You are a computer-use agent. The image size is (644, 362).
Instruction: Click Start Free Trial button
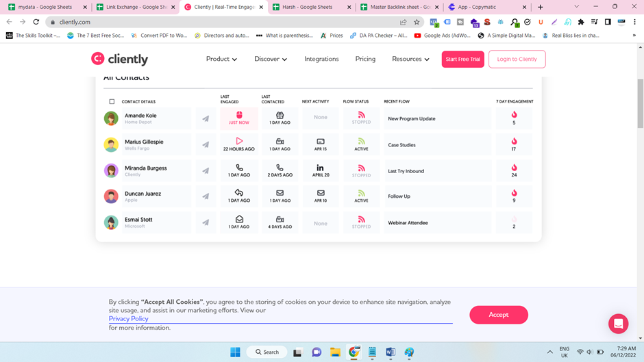click(463, 59)
